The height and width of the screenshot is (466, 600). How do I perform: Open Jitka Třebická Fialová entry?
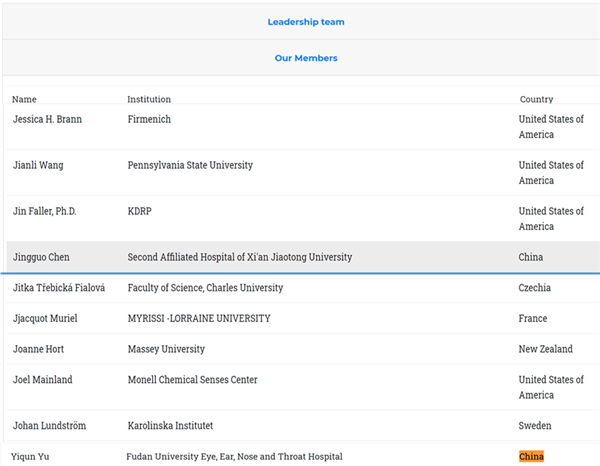pyautogui.click(x=58, y=288)
